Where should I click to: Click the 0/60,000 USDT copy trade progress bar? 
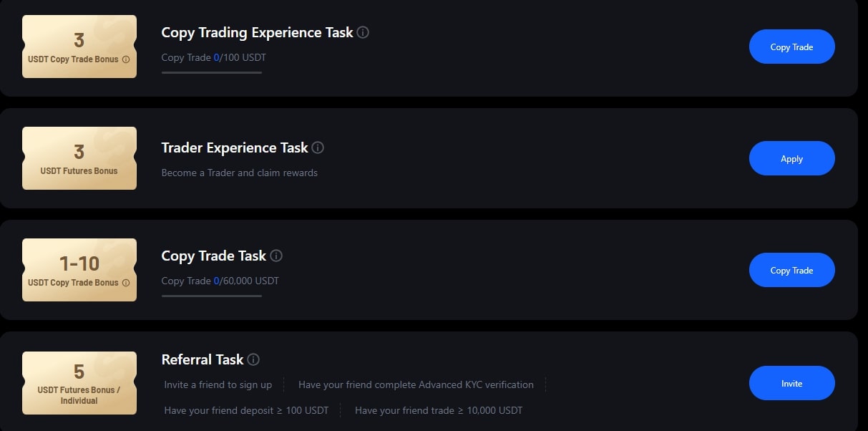(211, 296)
